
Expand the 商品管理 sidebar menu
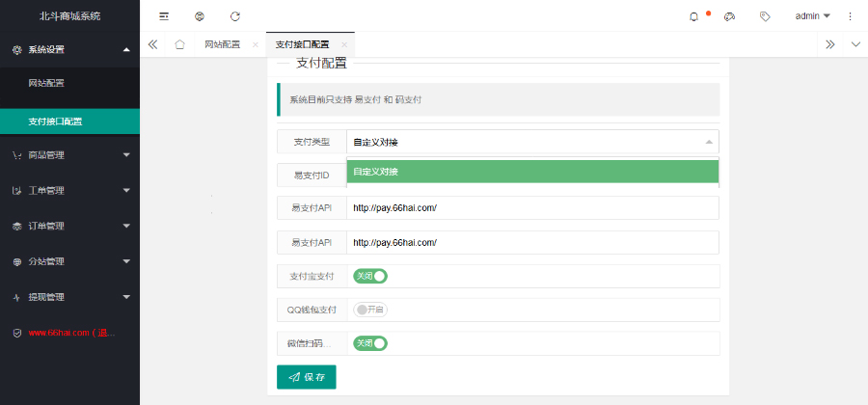(69, 154)
